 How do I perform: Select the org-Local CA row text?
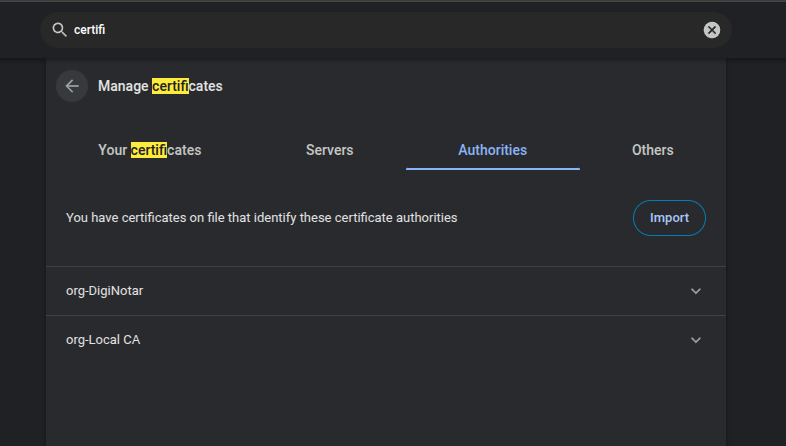tap(103, 340)
